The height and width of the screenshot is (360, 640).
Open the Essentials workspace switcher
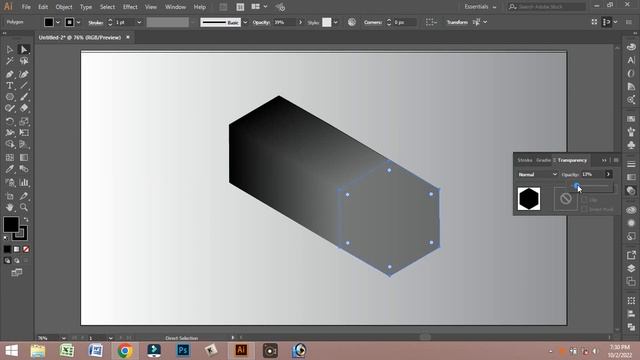click(480, 7)
